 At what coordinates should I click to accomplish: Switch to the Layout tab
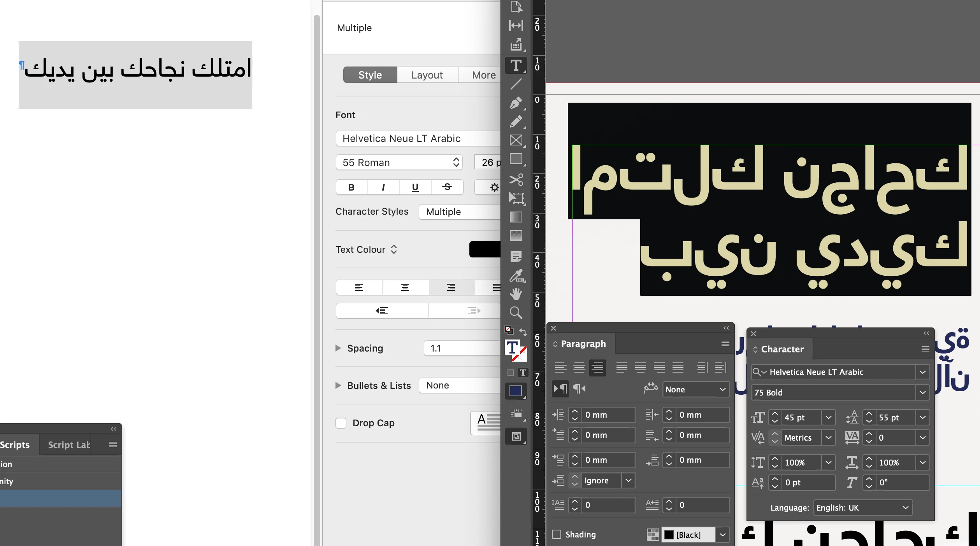point(427,75)
